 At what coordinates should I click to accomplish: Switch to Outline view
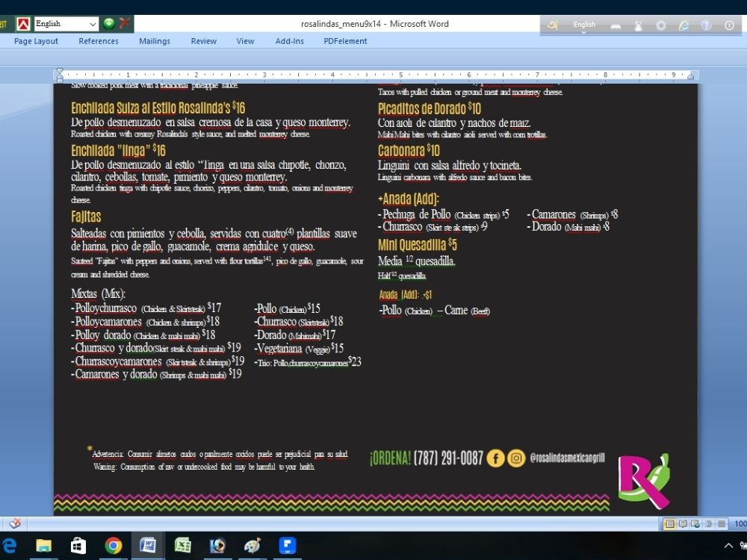(708, 524)
